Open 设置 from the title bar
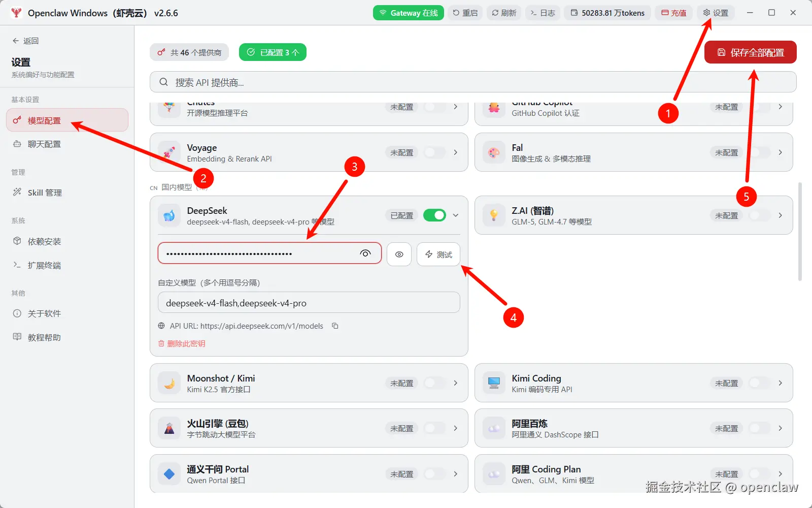 point(715,13)
